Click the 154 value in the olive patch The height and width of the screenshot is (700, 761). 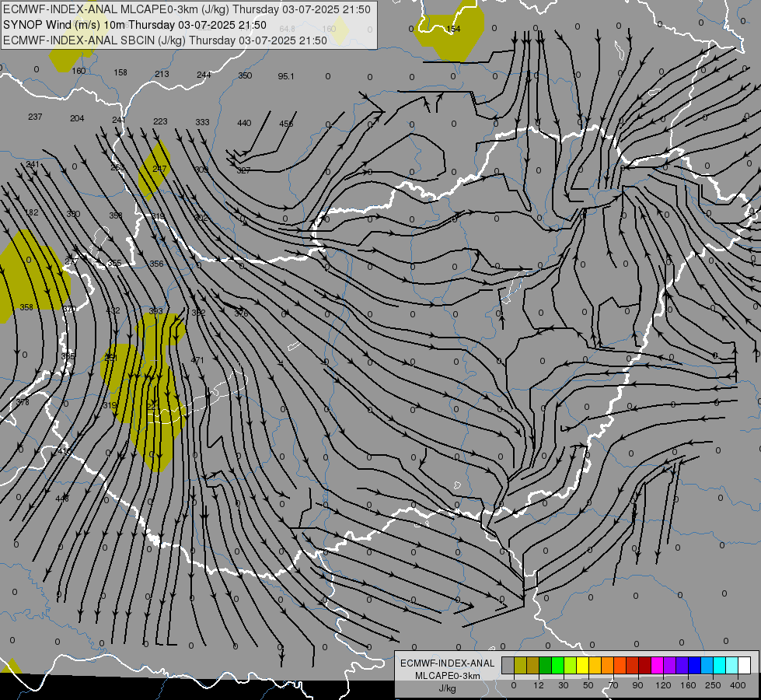point(453,29)
